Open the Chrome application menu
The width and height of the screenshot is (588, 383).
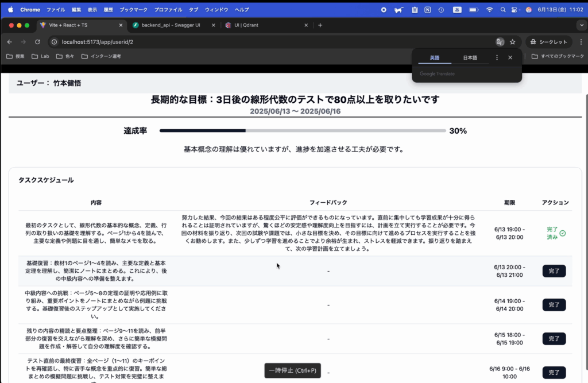(x=30, y=10)
